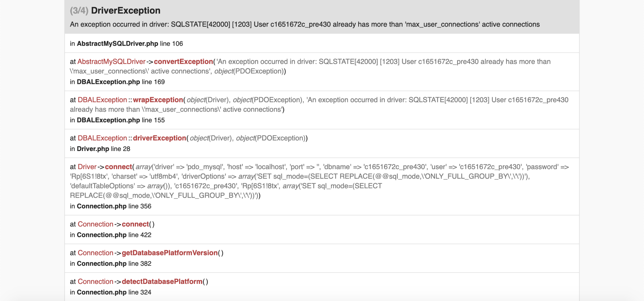644x301 pixels.
Task: Click DBALException class before driverException
Action: tap(102, 138)
